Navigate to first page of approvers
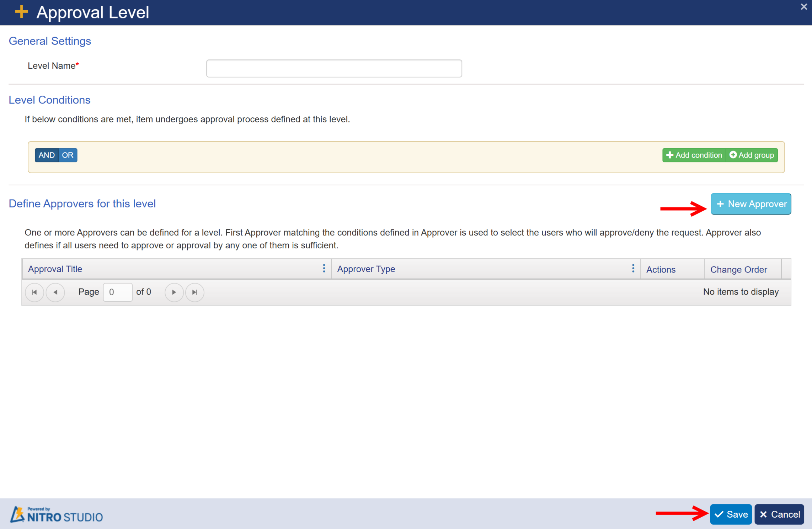This screenshot has width=812, height=529. pyautogui.click(x=34, y=292)
